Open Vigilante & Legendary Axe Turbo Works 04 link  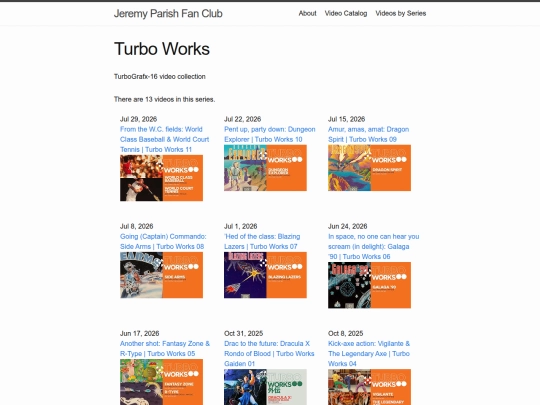pyautogui.click(x=369, y=354)
